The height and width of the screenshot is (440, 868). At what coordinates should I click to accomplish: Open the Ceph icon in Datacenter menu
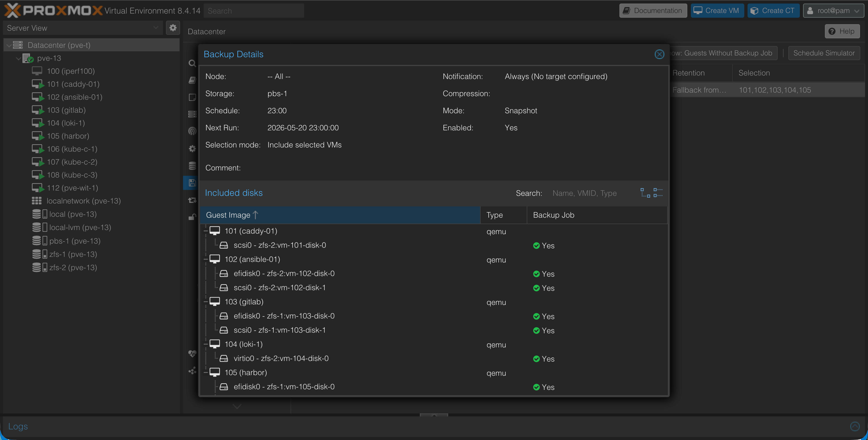tap(192, 131)
